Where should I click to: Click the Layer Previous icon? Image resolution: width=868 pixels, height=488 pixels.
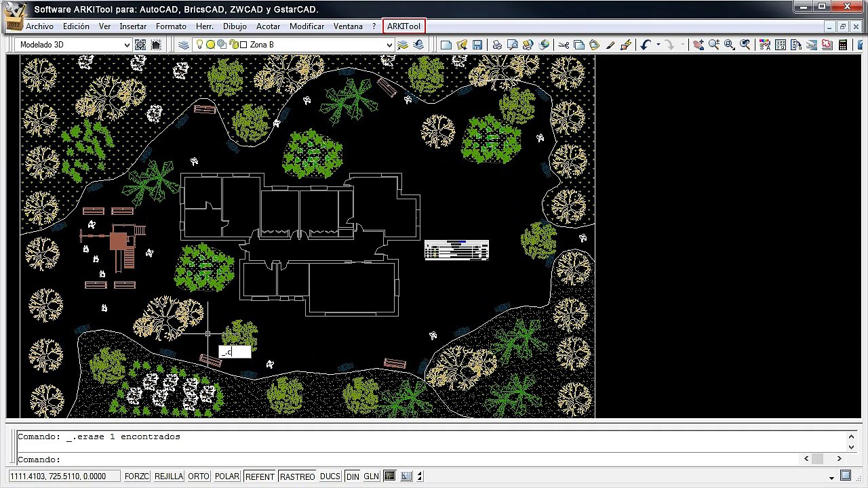tap(418, 45)
